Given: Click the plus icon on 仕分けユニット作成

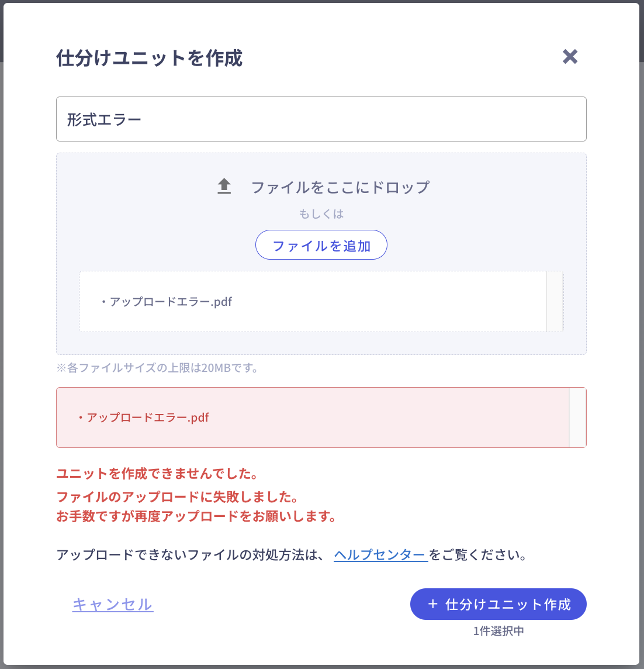Looking at the screenshot, I should (x=432, y=604).
